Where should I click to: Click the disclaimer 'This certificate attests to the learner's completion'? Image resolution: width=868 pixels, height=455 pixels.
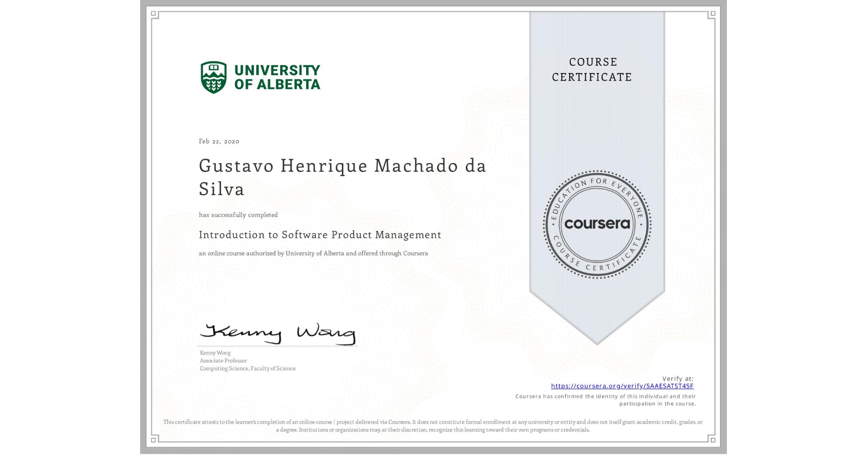pos(433,426)
